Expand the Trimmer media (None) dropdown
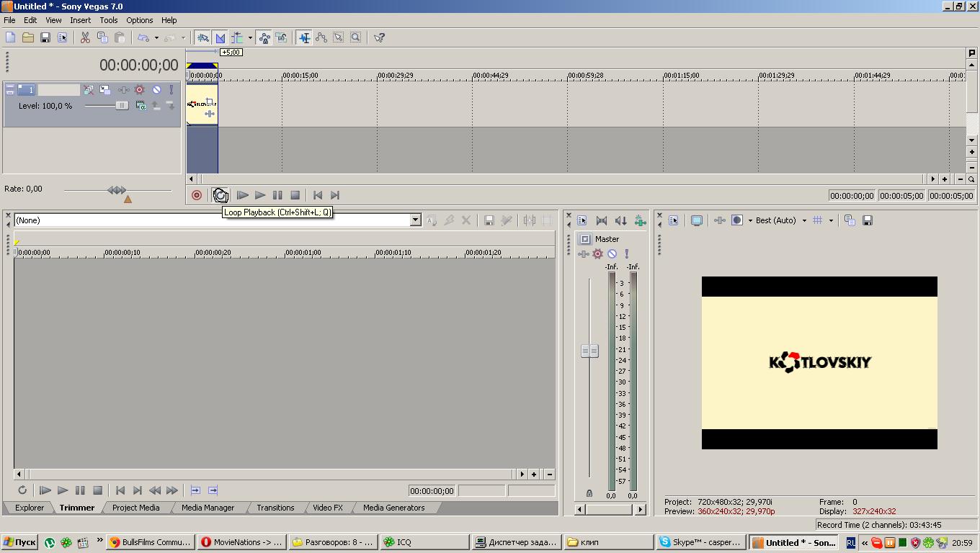Screen dimensions: 980x553 click(x=416, y=220)
